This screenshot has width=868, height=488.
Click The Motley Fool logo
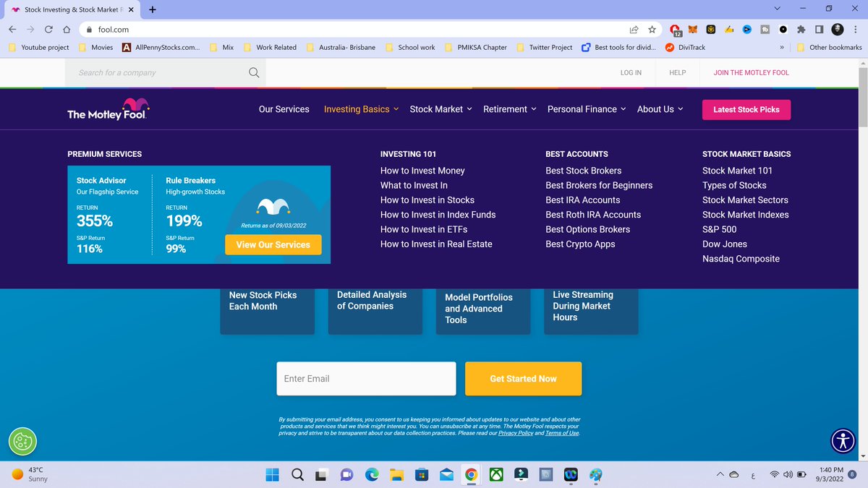pos(109,109)
